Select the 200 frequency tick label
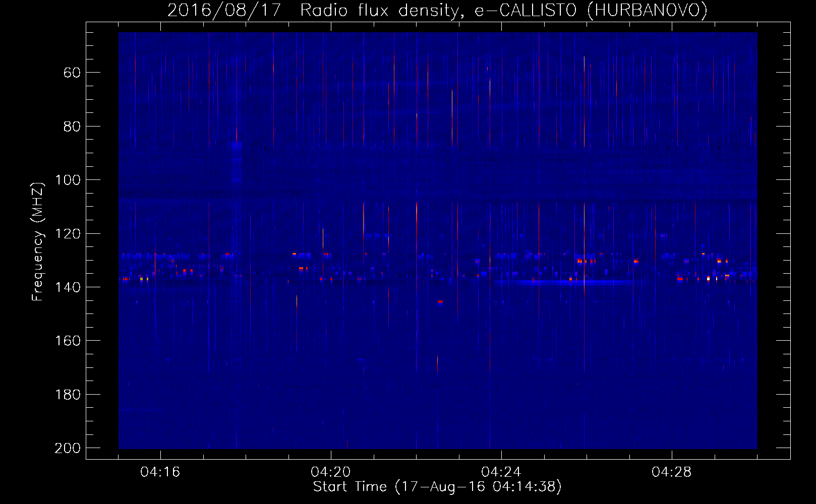Screen dimensions: 816x504 point(68,448)
